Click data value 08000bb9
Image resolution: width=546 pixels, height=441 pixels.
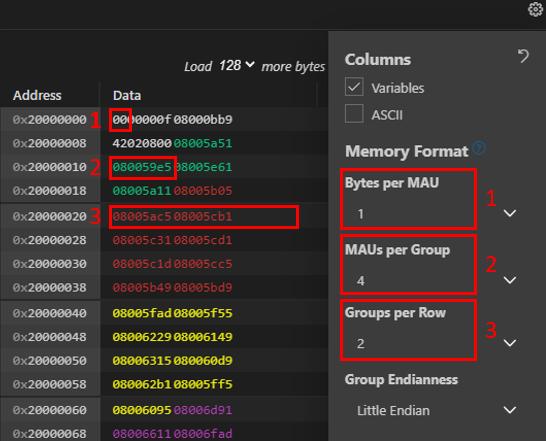203,119
